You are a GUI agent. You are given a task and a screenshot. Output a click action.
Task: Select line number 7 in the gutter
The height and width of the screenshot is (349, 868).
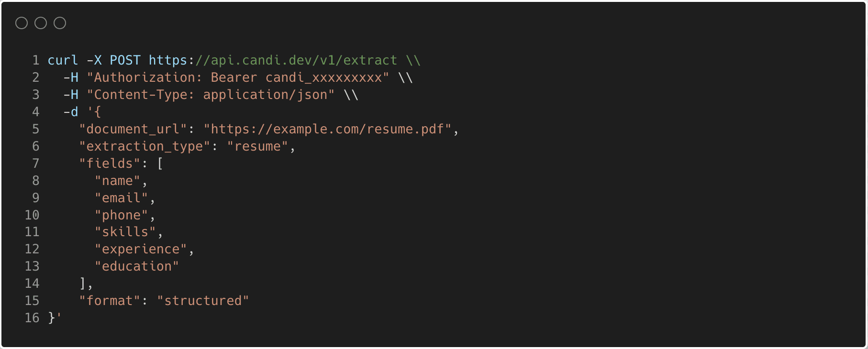point(36,164)
